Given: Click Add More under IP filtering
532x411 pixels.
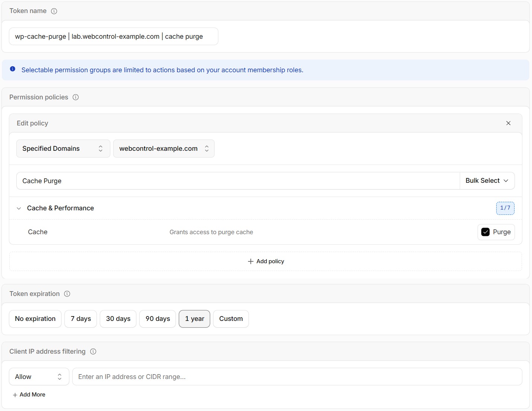Looking at the screenshot, I should tap(29, 395).
